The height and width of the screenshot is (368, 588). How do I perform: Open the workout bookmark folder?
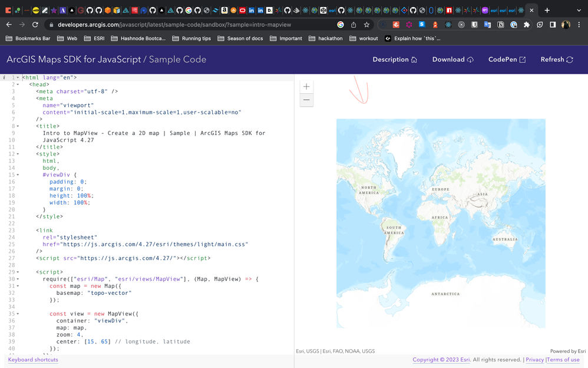coord(364,38)
